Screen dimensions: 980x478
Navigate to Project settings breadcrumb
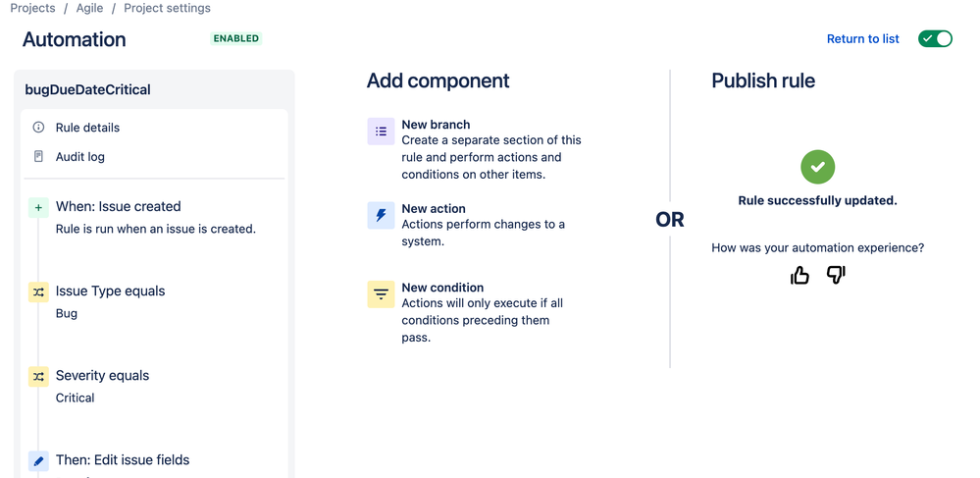(x=167, y=8)
